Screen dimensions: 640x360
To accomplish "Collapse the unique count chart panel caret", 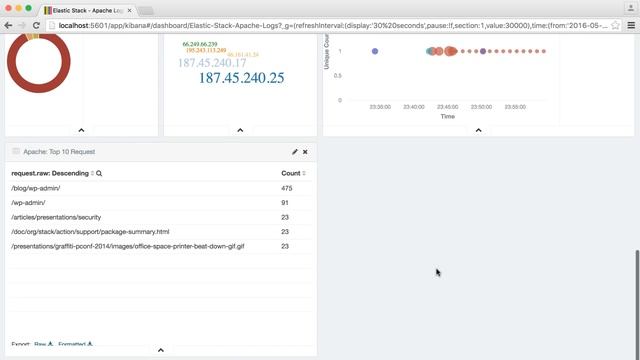I will (478, 130).
